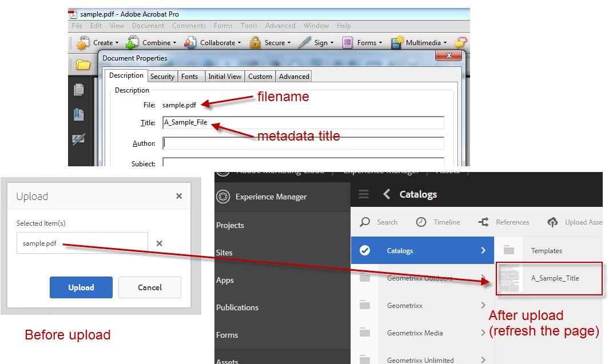
Task: Open the Collaborate dropdown arrow
Action: (x=239, y=43)
